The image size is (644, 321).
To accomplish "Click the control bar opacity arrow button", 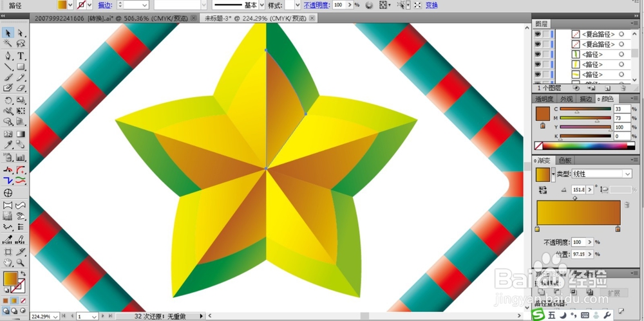I will pos(350,5).
